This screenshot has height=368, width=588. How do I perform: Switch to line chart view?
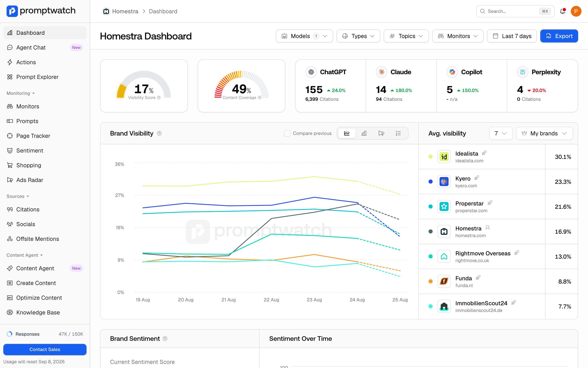coord(347,133)
